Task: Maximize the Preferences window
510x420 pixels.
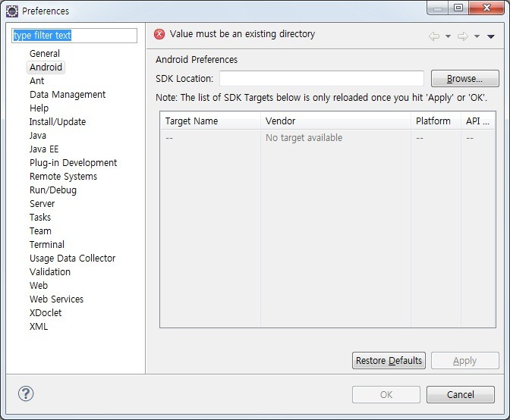Action: click(x=458, y=8)
